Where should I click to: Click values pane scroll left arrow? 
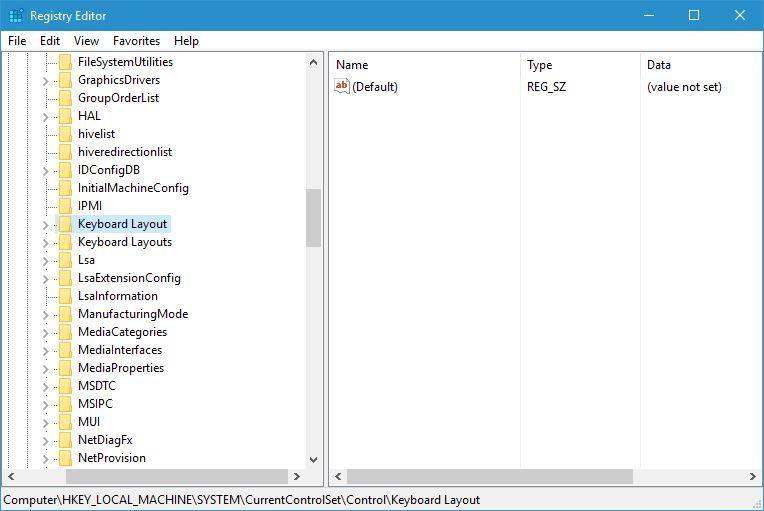click(338, 476)
